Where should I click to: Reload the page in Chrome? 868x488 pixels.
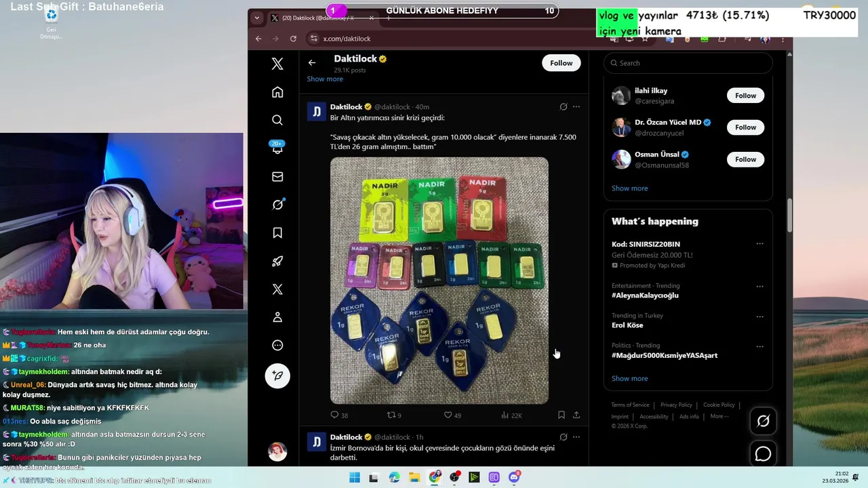click(x=293, y=39)
